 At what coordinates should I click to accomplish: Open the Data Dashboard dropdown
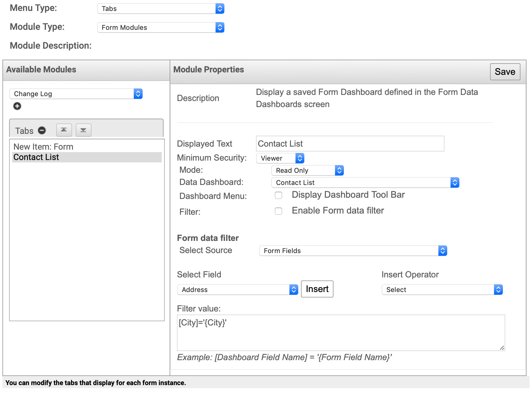tap(365, 183)
